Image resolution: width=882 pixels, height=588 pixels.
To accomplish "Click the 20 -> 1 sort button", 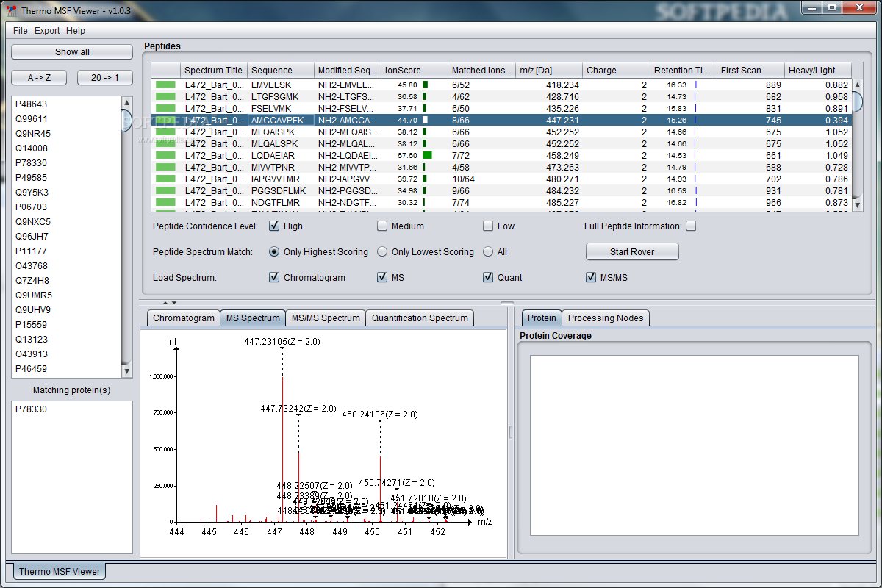I will tap(104, 77).
